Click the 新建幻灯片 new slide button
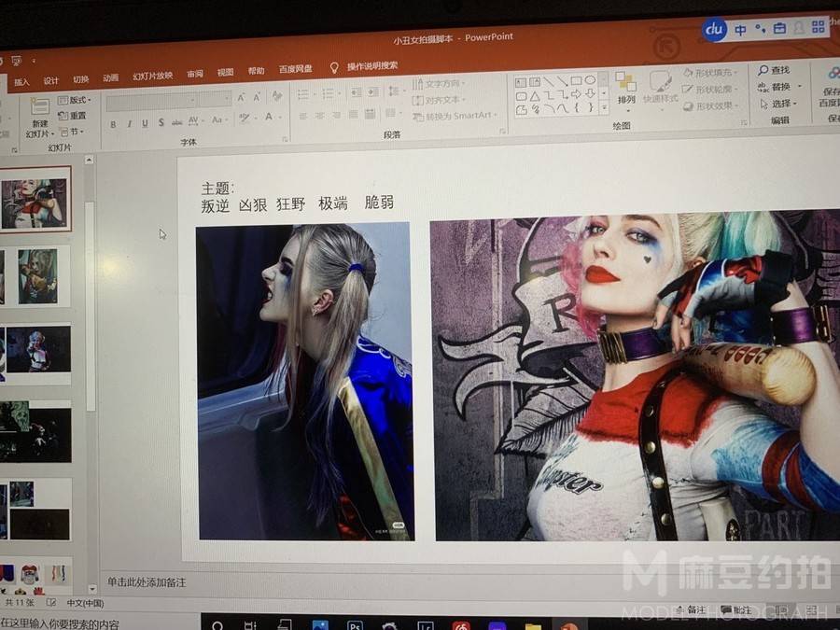 click(x=40, y=118)
